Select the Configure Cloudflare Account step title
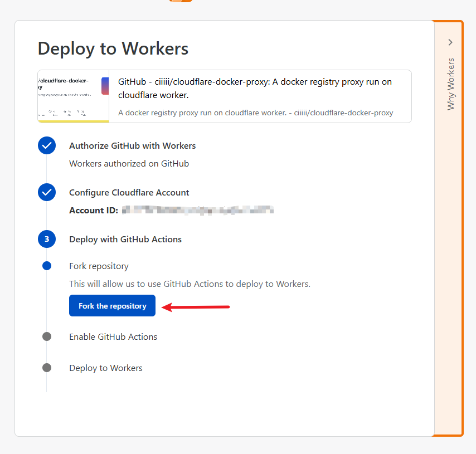Image resolution: width=476 pixels, height=454 pixels. pos(129,192)
